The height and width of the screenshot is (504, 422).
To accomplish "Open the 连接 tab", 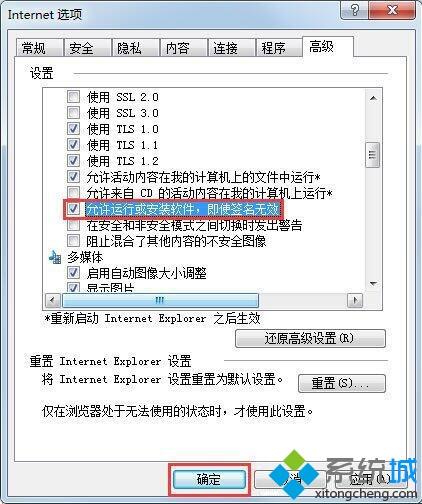I will point(231,48).
